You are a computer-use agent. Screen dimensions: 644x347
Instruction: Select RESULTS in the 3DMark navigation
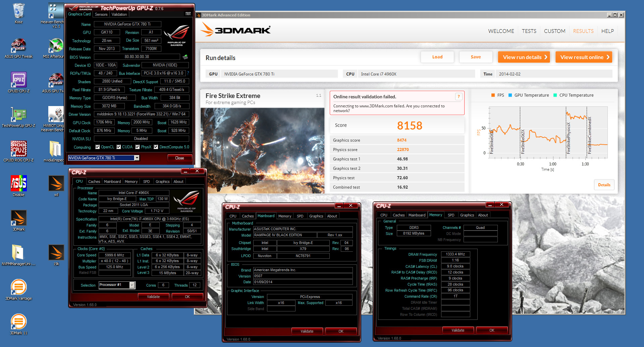583,31
